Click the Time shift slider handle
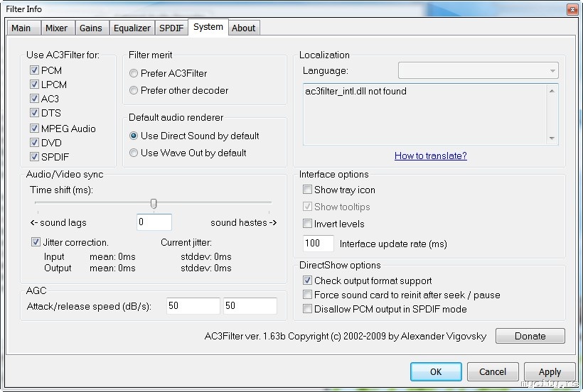 [x=153, y=203]
